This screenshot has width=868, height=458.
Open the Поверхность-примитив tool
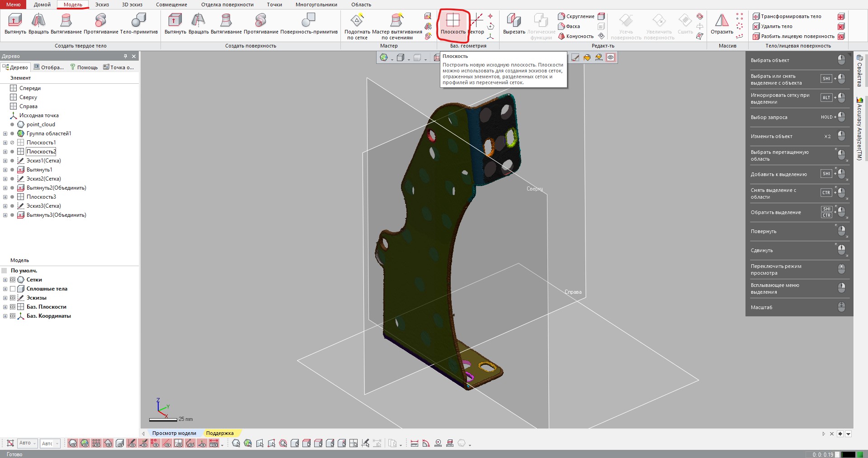[309, 24]
